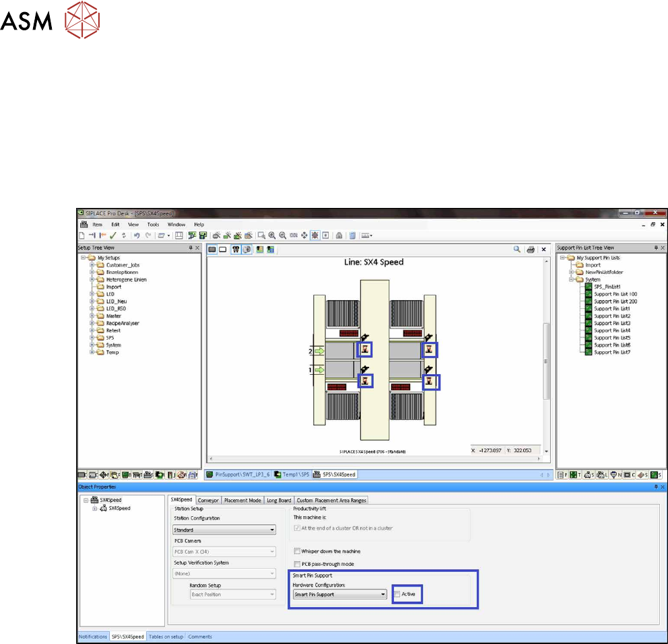Click the Zoom Out magnifier icon
The image size is (668, 644).
pyautogui.click(x=282, y=236)
